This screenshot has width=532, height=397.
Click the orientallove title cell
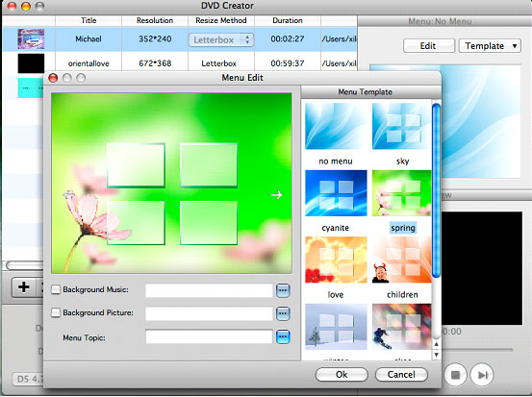point(89,63)
